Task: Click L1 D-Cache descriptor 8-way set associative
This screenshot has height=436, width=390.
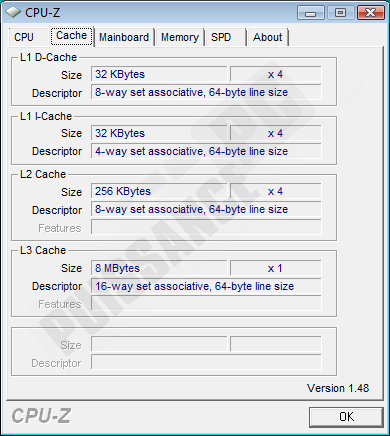Action: [x=206, y=92]
